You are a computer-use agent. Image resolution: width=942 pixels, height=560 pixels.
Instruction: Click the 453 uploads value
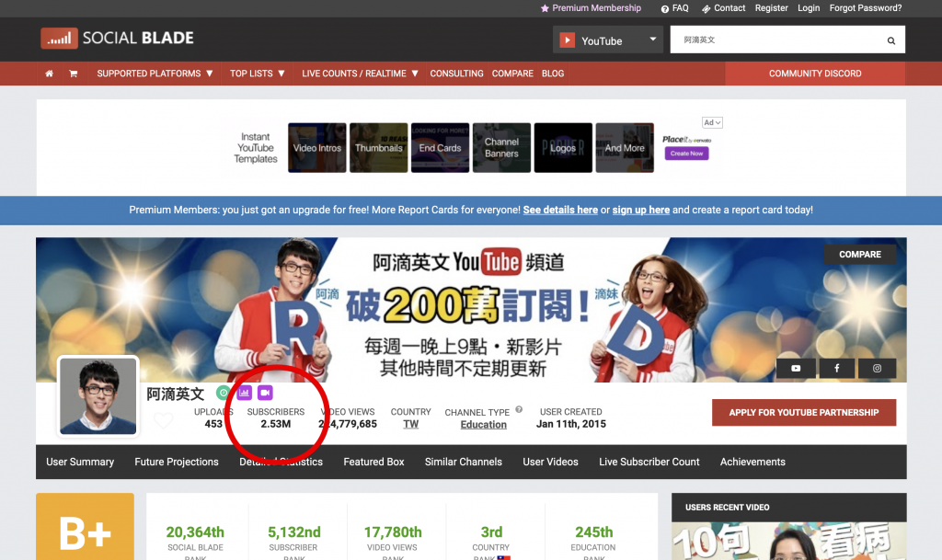click(213, 424)
